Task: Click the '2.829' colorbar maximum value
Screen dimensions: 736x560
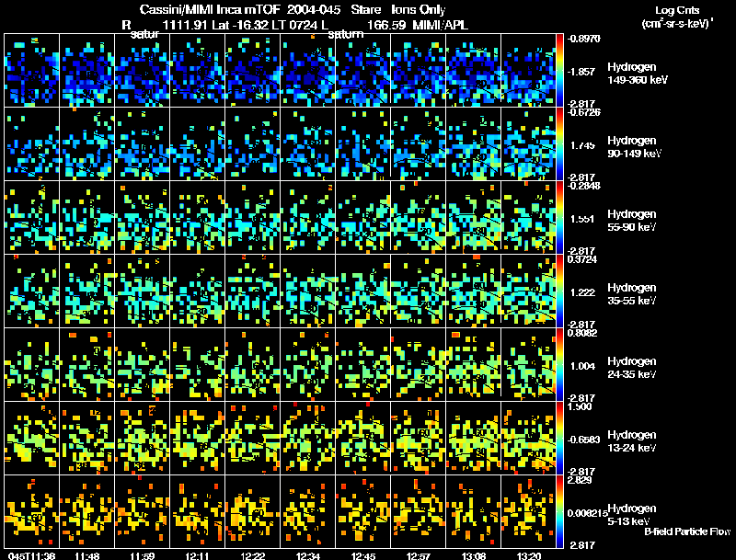Action: pyautogui.click(x=580, y=480)
